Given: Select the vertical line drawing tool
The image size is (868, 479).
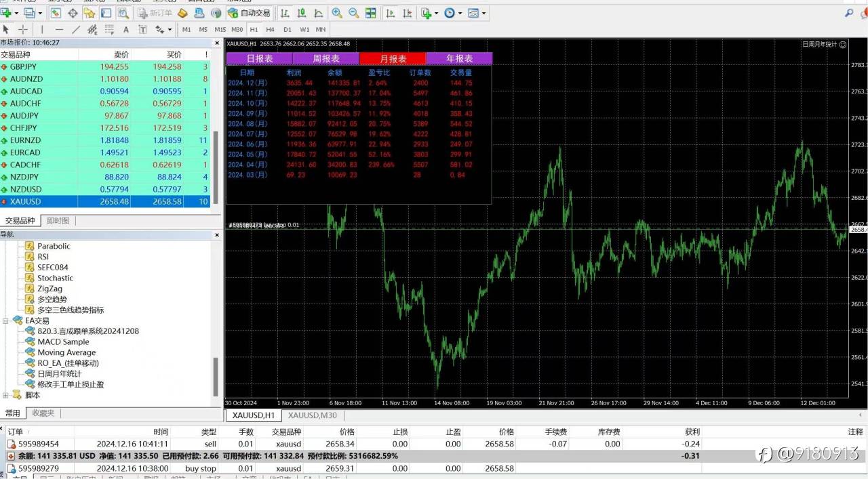Looking at the screenshot, I should [42, 29].
